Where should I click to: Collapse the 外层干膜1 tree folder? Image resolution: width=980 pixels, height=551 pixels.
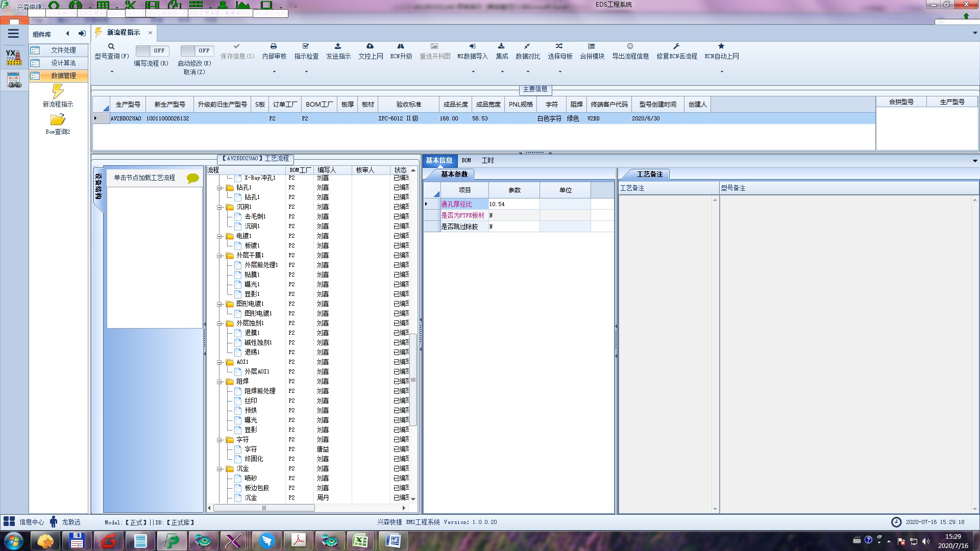(x=220, y=256)
